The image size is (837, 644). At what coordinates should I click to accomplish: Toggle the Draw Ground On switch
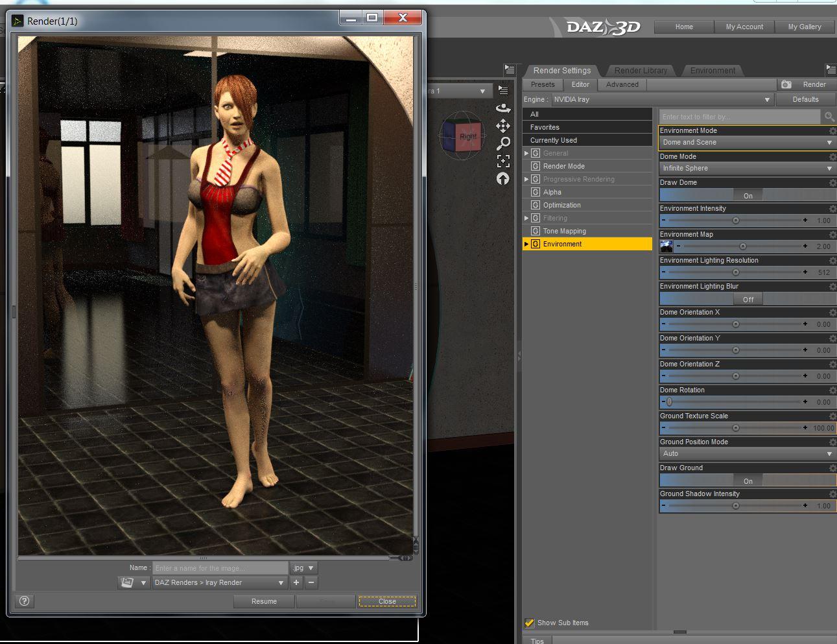click(x=748, y=481)
